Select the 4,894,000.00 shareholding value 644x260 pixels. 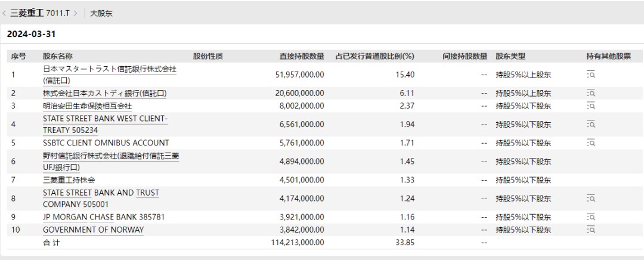(x=302, y=162)
